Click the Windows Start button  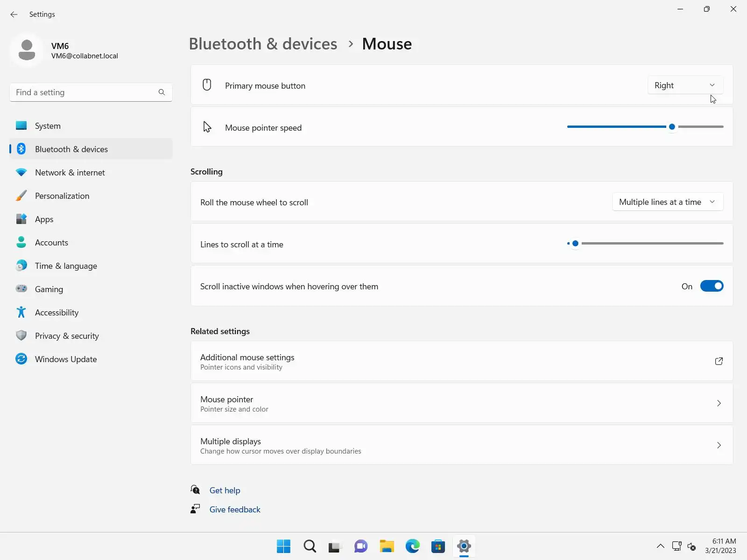click(x=283, y=546)
